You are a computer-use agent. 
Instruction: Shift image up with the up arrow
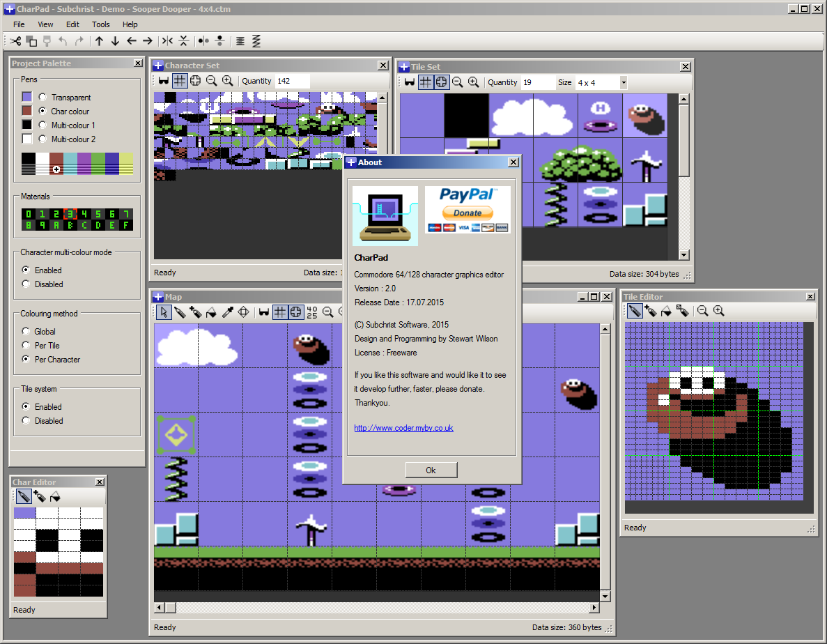[99, 41]
